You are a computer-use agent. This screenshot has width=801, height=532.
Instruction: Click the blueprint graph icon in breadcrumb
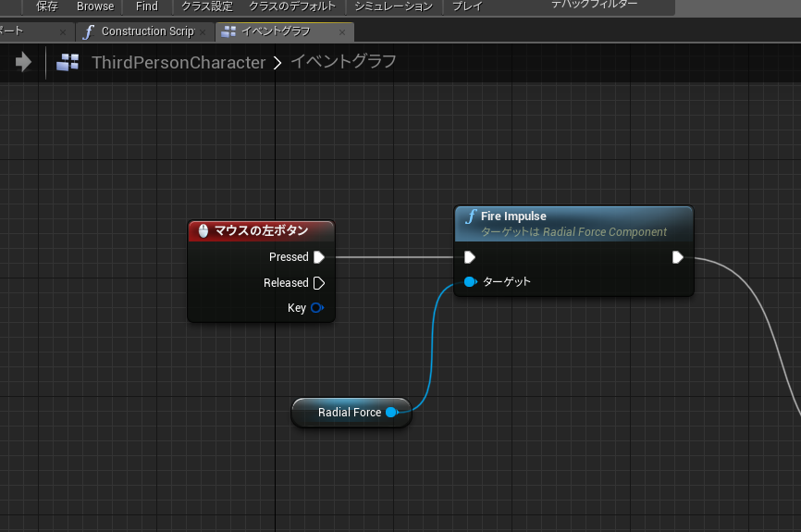[x=68, y=62]
